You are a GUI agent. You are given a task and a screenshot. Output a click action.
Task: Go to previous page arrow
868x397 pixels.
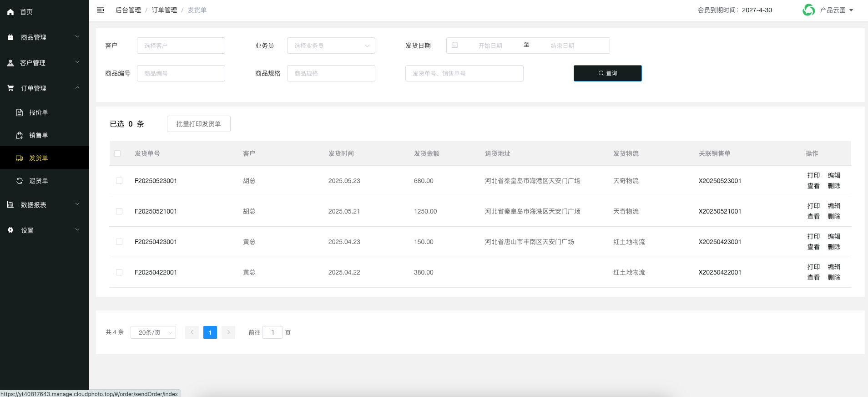[192, 332]
